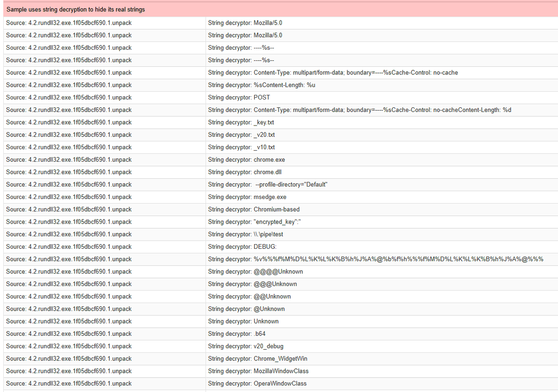Viewport: 558px width, 392px height.
Task: Click the Source cell beside DEBUG:
Action: click(104, 247)
